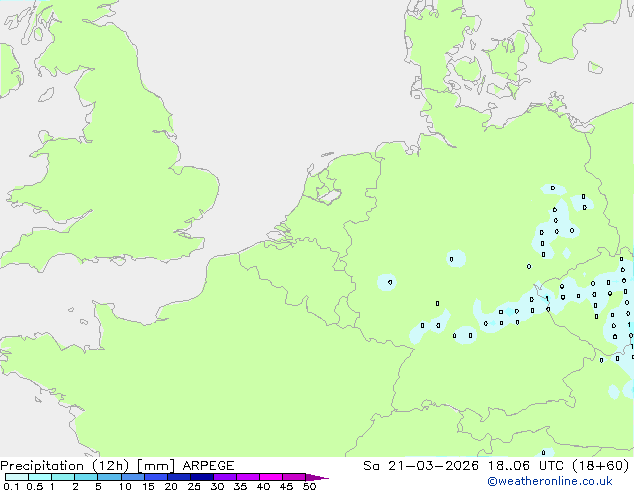Click the '35' legend value label
This screenshot has width=634, height=490.
240,486
